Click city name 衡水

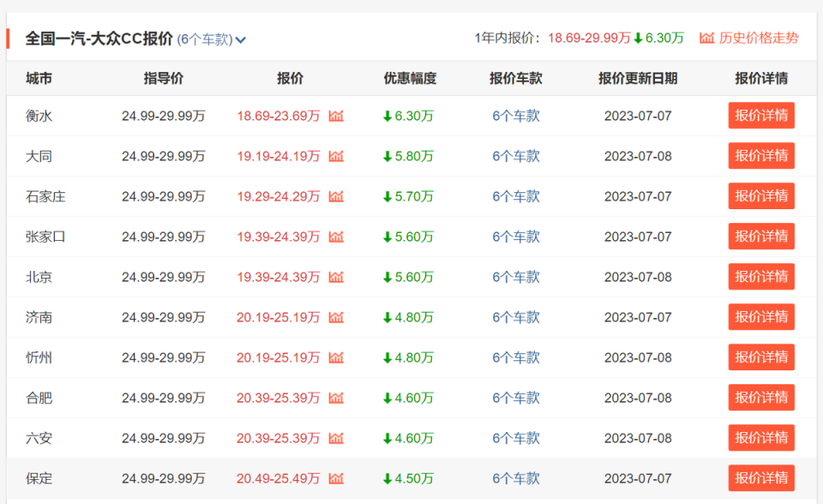point(39,116)
